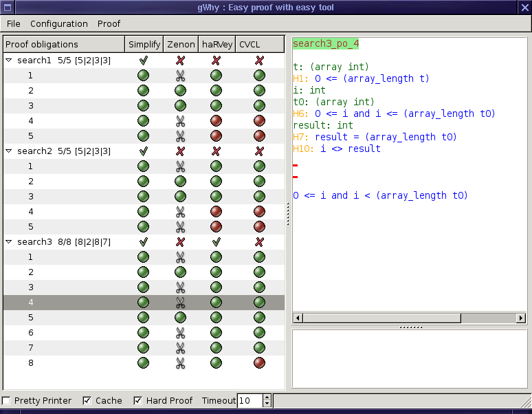Click CVCL red cross for search1
Viewport: 532px width, 414px height.
(260, 61)
